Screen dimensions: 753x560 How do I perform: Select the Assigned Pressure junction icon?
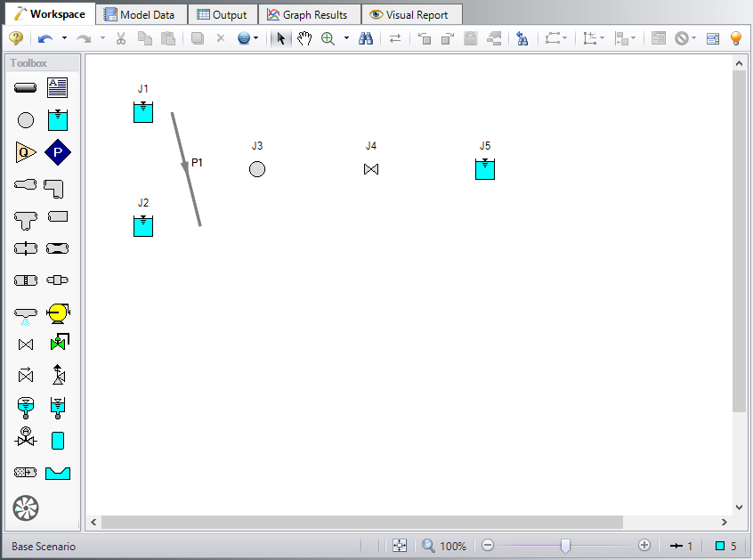point(58,152)
